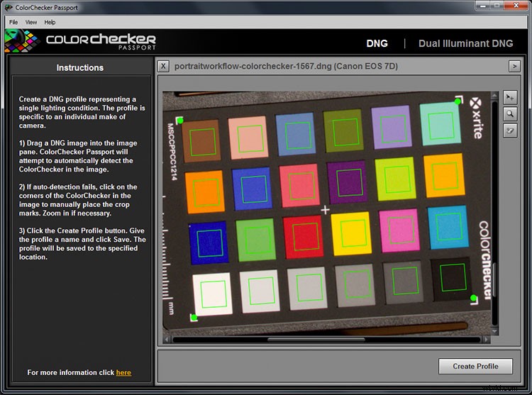Click the pure yellow patch on the ColorChecker
Screen dimensions: 532x395
351,233
